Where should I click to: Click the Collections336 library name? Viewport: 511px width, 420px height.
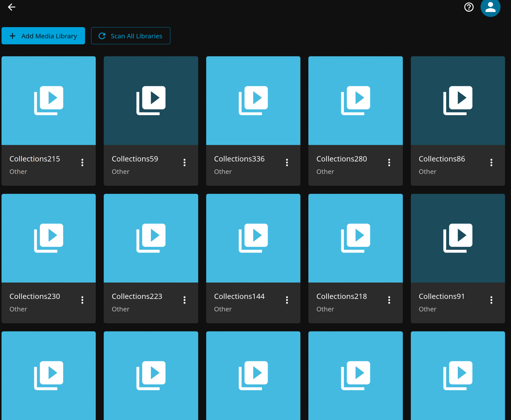pyautogui.click(x=239, y=159)
